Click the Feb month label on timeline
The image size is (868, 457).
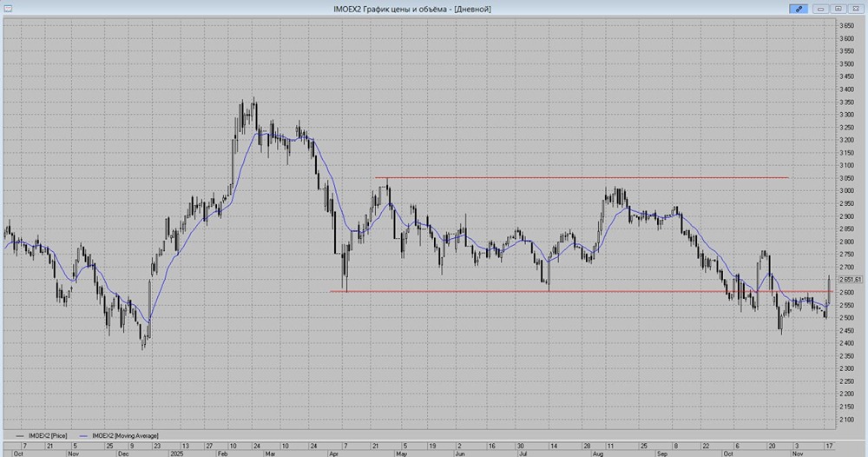[x=223, y=453]
